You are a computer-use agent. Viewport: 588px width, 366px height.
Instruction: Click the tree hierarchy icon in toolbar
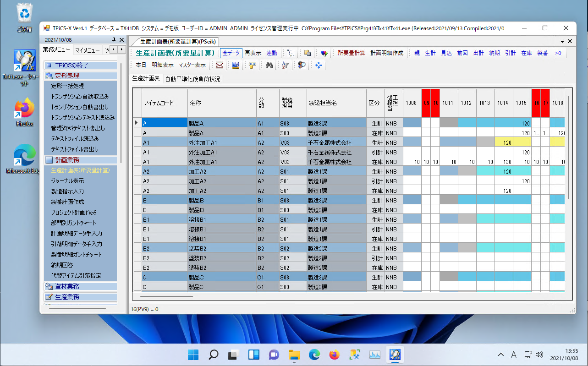tap(291, 53)
